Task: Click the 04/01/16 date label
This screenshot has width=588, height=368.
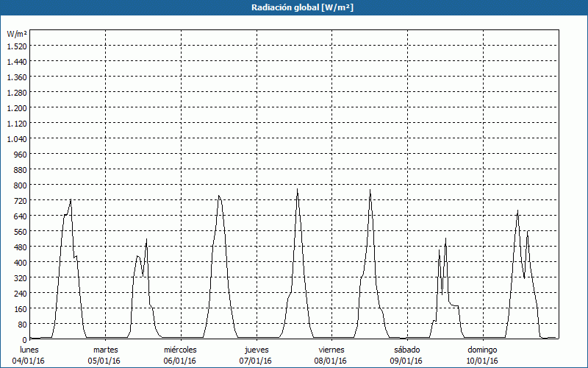Action: (29, 361)
